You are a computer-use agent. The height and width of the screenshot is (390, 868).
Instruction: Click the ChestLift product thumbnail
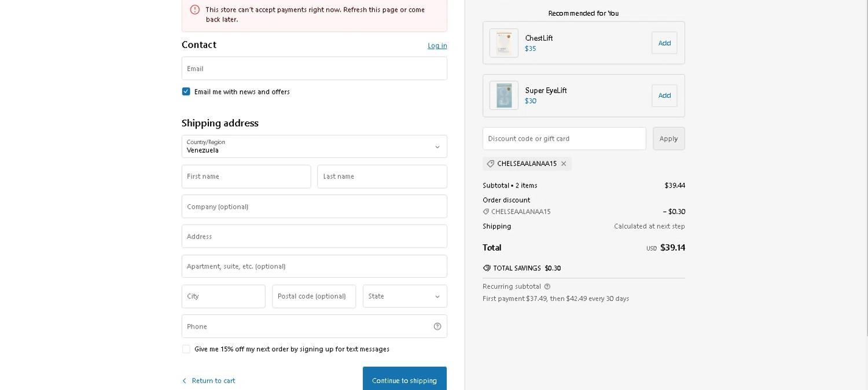click(x=504, y=43)
